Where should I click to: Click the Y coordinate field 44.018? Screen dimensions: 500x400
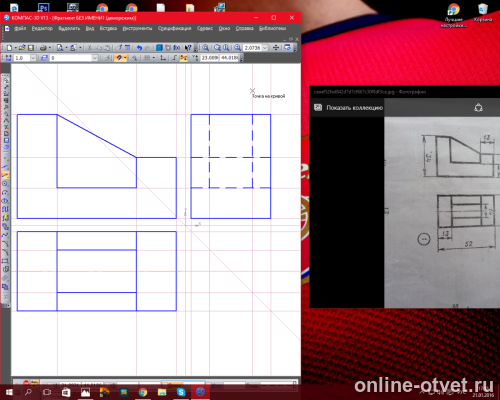click(x=229, y=58)
